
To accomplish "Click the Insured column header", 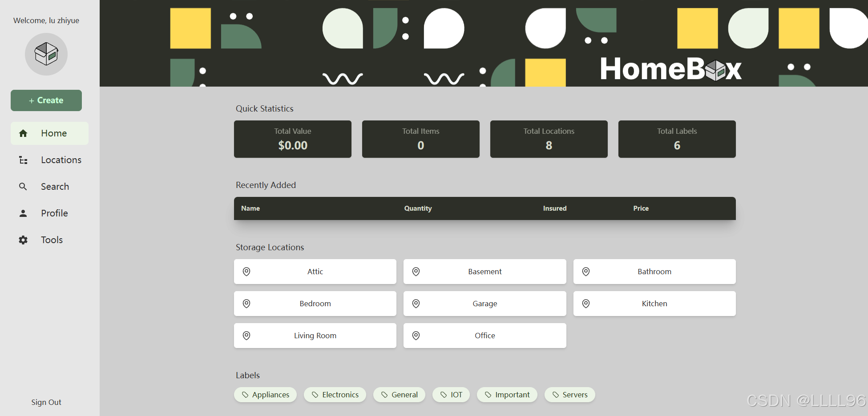I will tap(555, 208).
